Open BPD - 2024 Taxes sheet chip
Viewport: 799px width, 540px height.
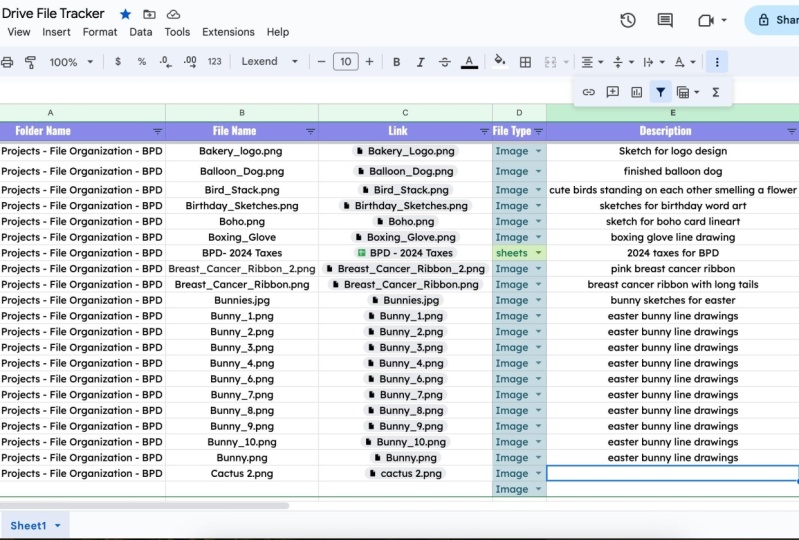coord(405,253)
